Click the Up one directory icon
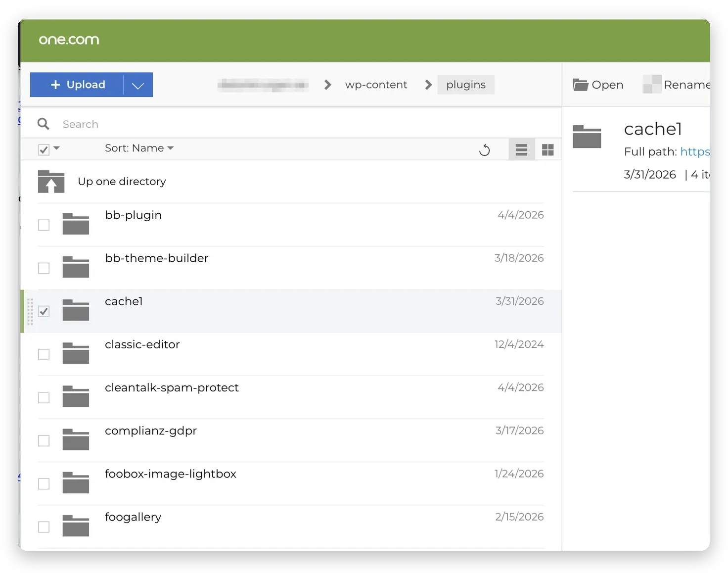 tap(51, 182)
